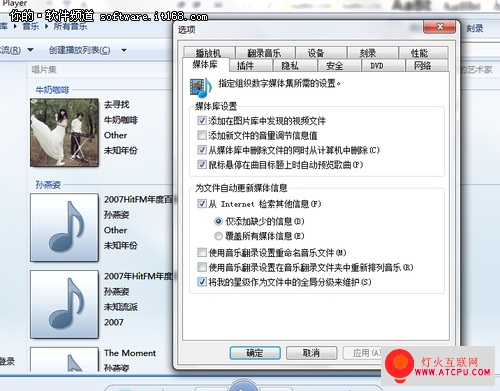This screenshot has height=391, width=500.
Task: Confirm with the 确定 button
Action: pos(255,353)
